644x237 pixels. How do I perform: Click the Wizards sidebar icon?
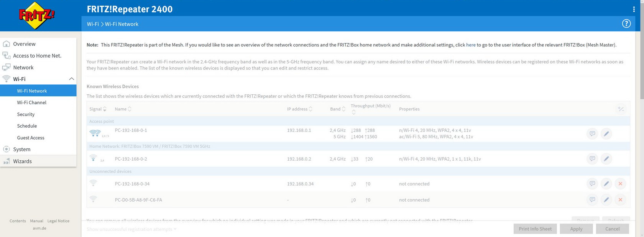[6, 161]
